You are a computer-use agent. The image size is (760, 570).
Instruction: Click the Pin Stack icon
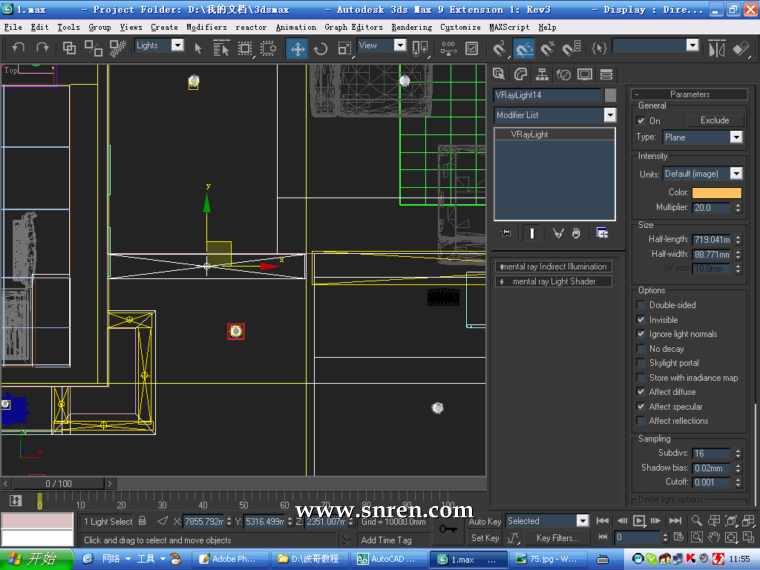point(506,233)
